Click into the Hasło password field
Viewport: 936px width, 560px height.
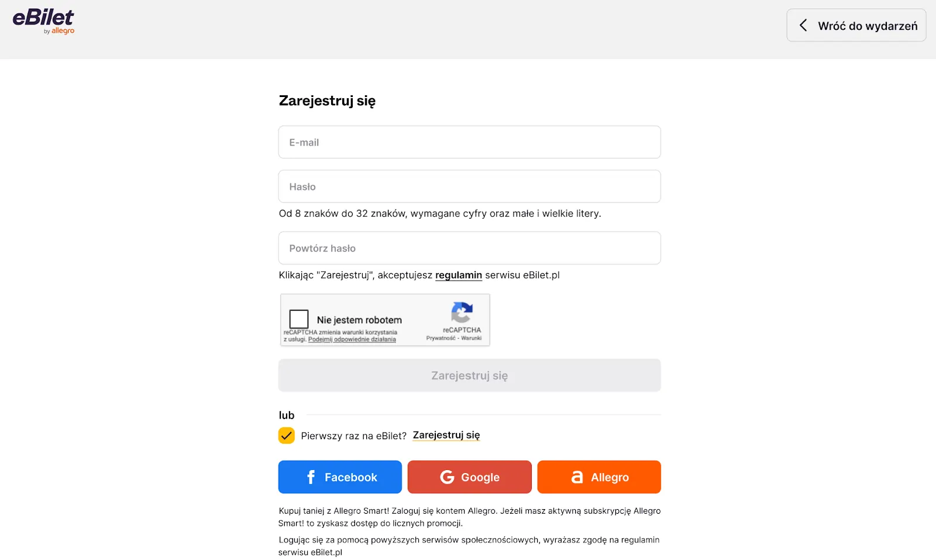pyautogui.click(x=469, y=186)
